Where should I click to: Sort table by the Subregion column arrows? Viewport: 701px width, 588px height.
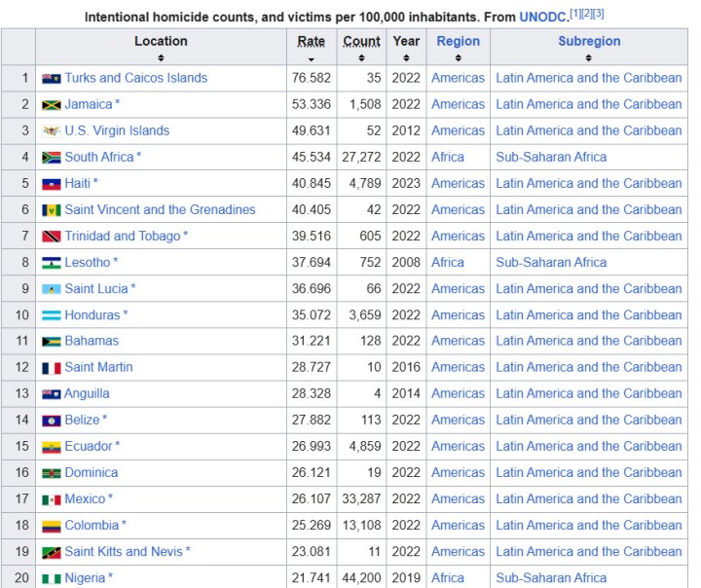point(589,58)
